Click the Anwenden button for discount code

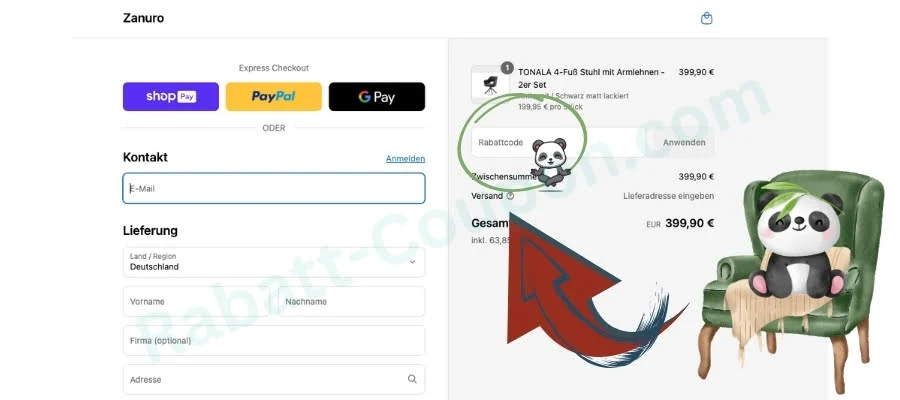684,142
